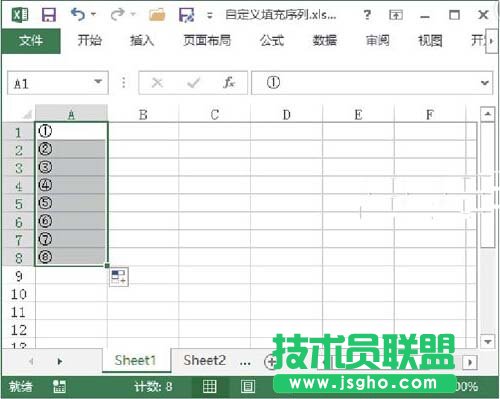This screenshot has width=500, height=399.
Task: Click cell A8 containing ⑧
Action: pos(71,257)
